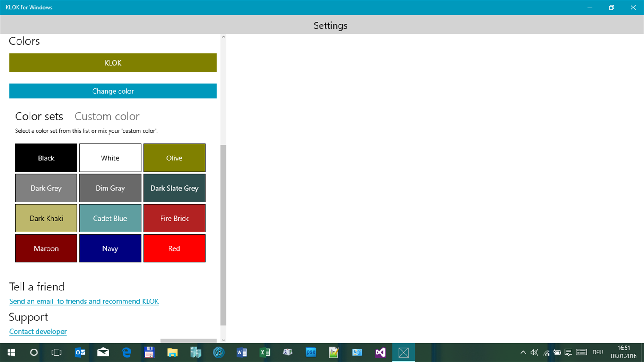
Task: Click the Colors section heading
Action: [x=25, y=41]
